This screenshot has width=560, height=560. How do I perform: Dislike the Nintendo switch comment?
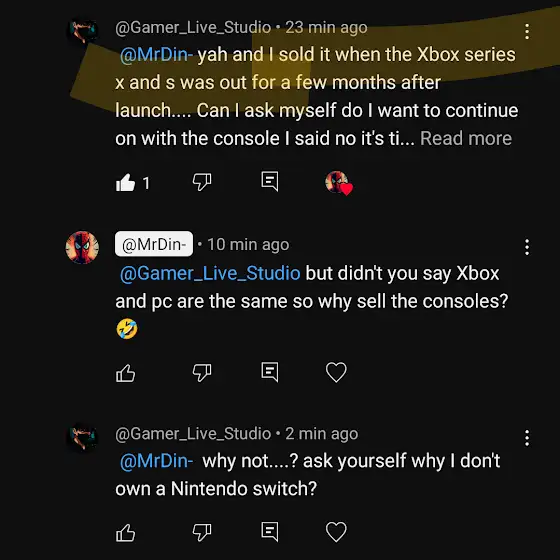pyautogui.click(x=202, y=532)
